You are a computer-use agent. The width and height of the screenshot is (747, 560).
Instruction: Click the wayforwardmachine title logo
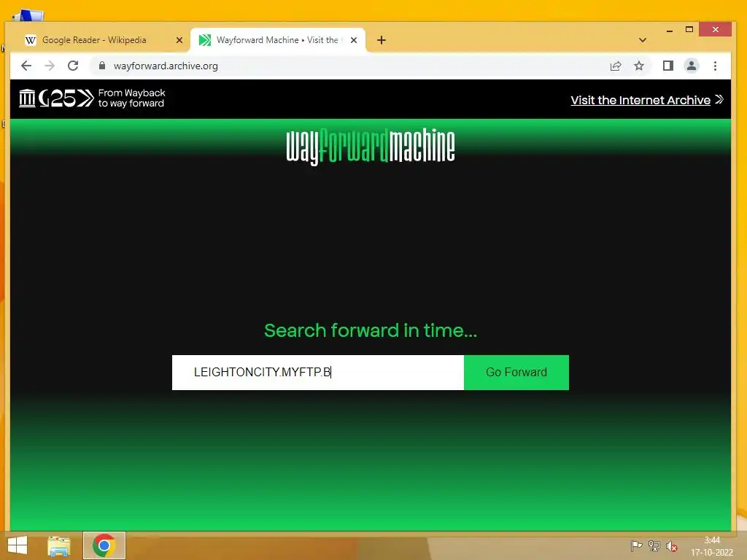point(370,147)
